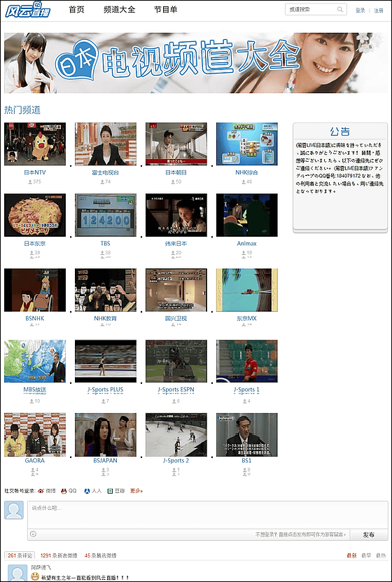Focus the 说点什么吧 comment text box
This screenshot has width=392, height=582.
click(x=208, y=515)
